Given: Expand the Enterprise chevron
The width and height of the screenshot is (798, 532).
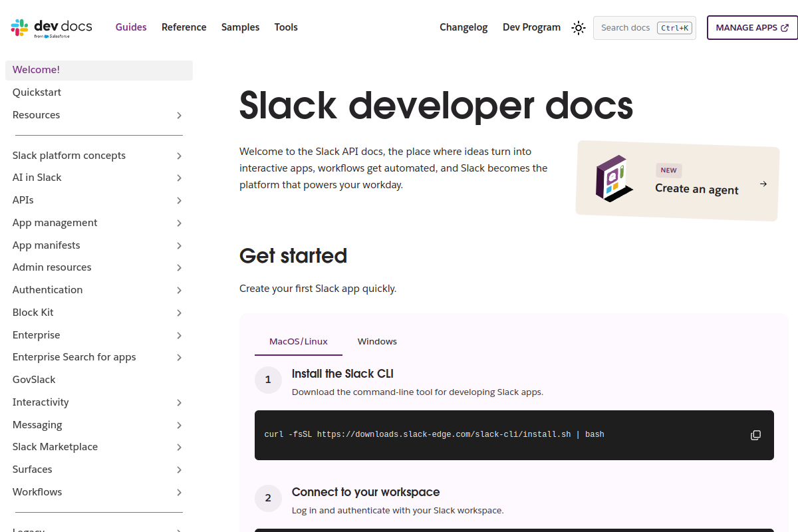Looking at the screenshot, I should coord(179,336).
